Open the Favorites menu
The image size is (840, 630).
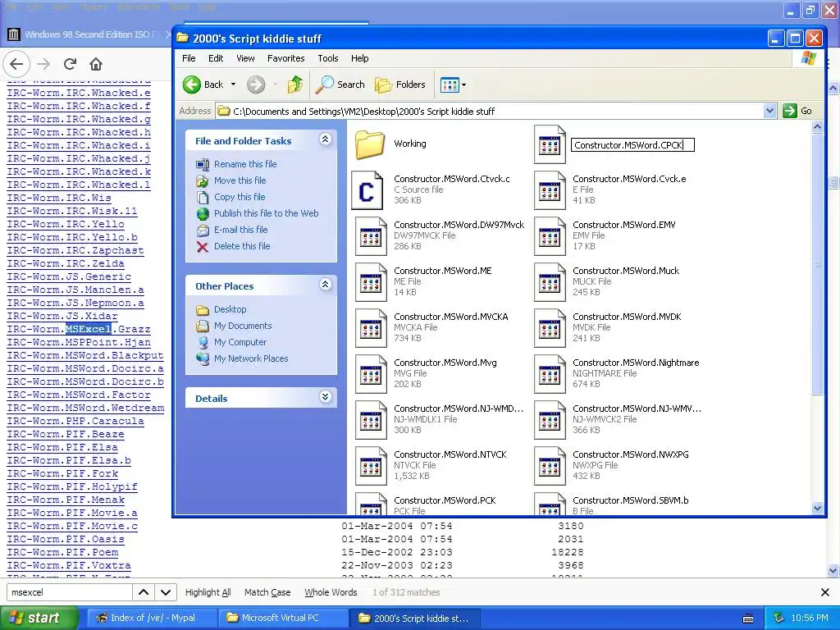pyautogui.click(x=286, y=58)
